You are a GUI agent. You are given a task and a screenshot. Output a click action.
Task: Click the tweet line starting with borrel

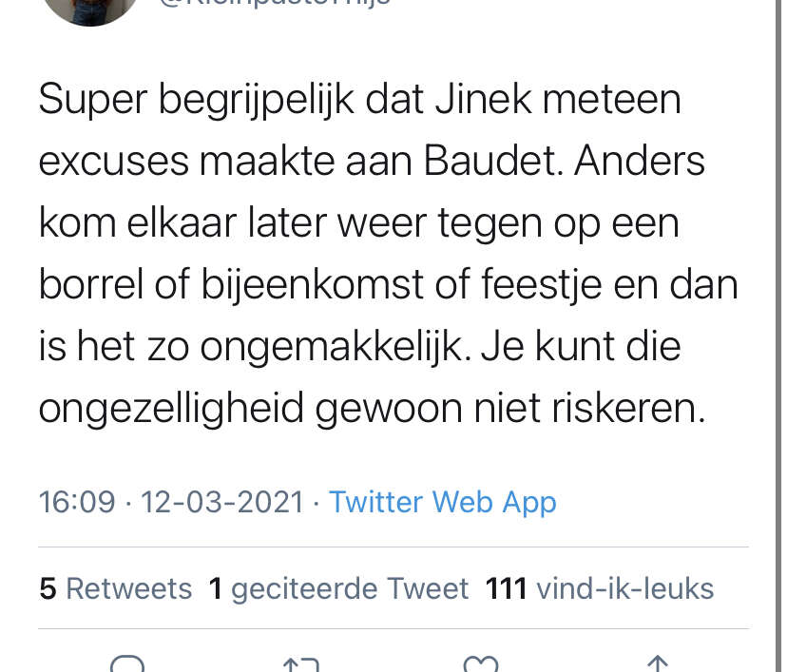pos(389,285)
